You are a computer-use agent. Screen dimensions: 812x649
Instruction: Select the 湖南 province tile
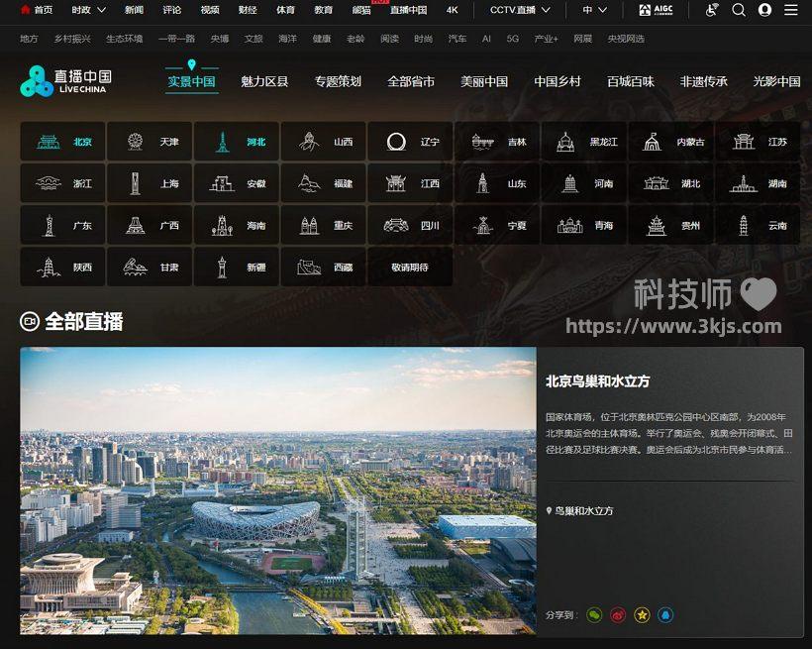(759, 183)
